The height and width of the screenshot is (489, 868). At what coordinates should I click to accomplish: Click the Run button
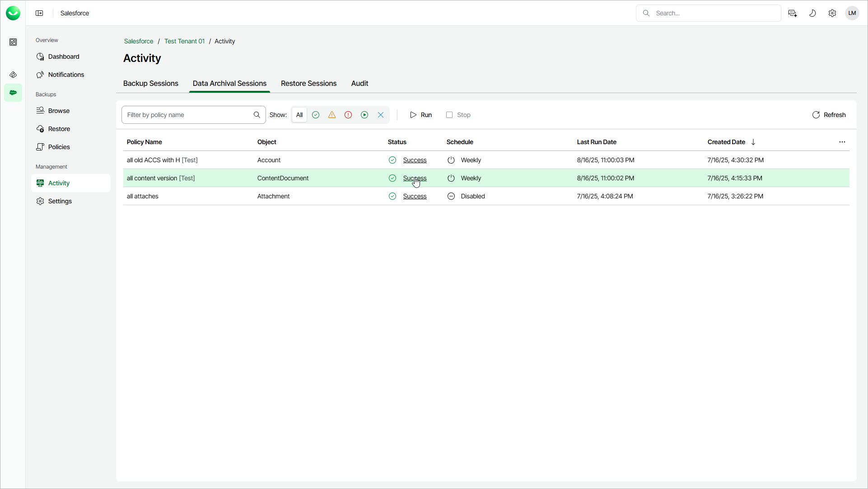[x=420, y=115]
